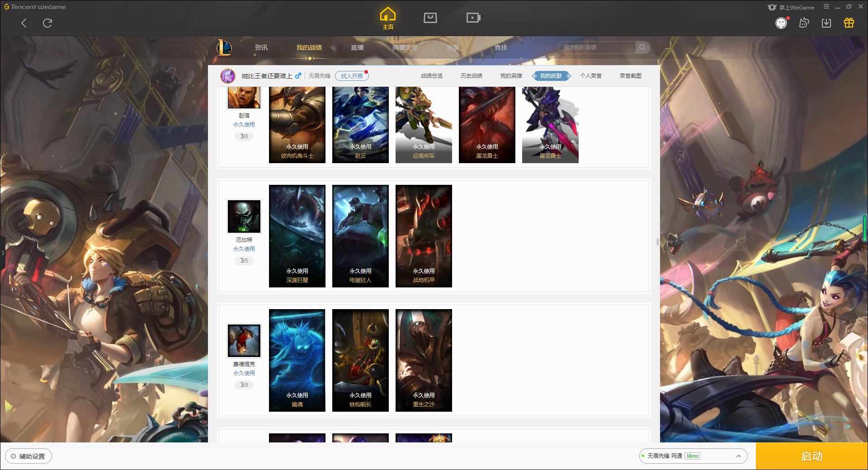This screenshot has height=470, width=868.
Task: Open the friends/share icon next to avatar
Action: coord(804,23)
